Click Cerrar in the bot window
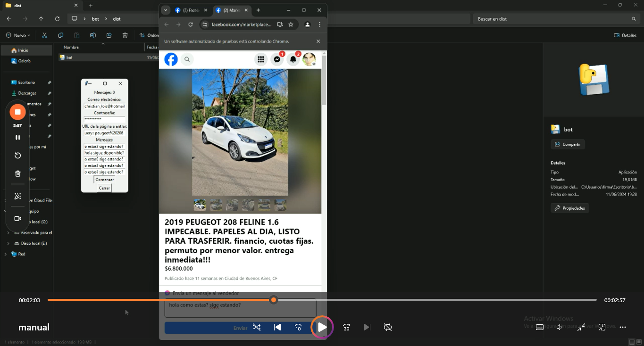This screenshot has width=644, height=346. [104, 188]
